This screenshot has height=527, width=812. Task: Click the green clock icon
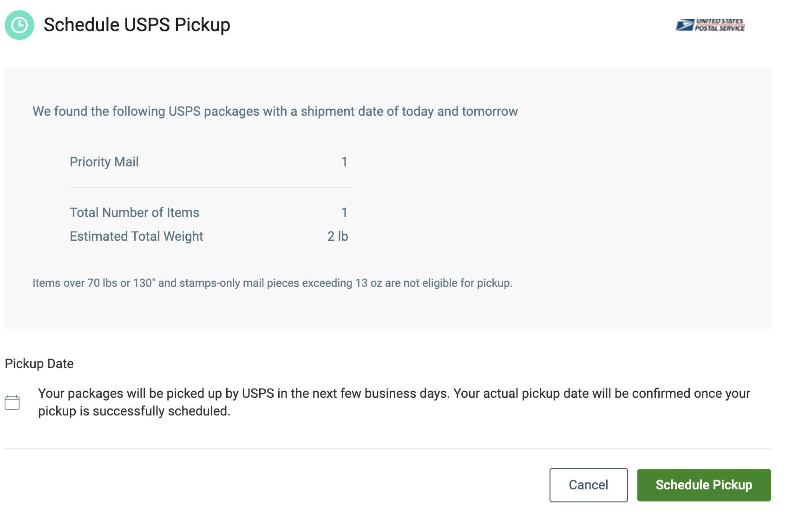point(20,25)
